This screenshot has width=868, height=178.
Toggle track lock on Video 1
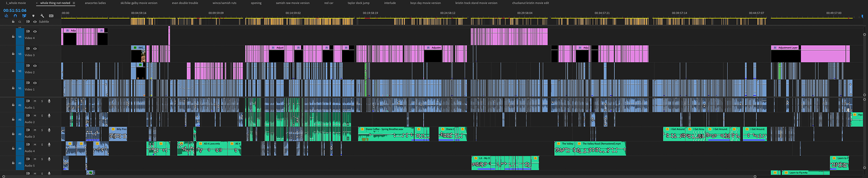13,88
